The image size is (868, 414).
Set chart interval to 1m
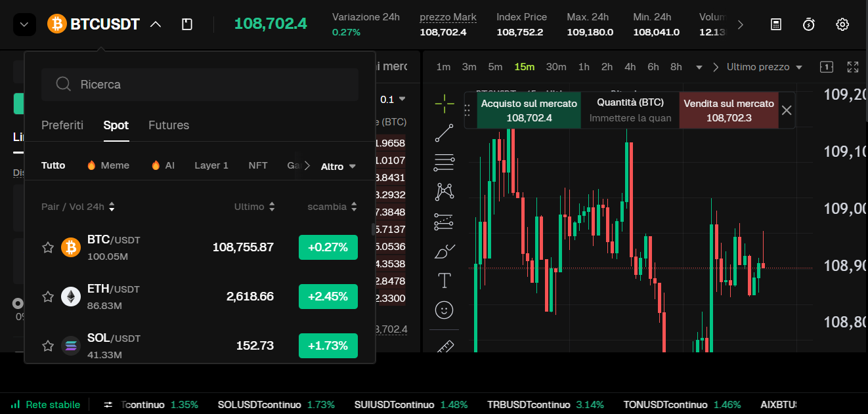coord(443,67)
